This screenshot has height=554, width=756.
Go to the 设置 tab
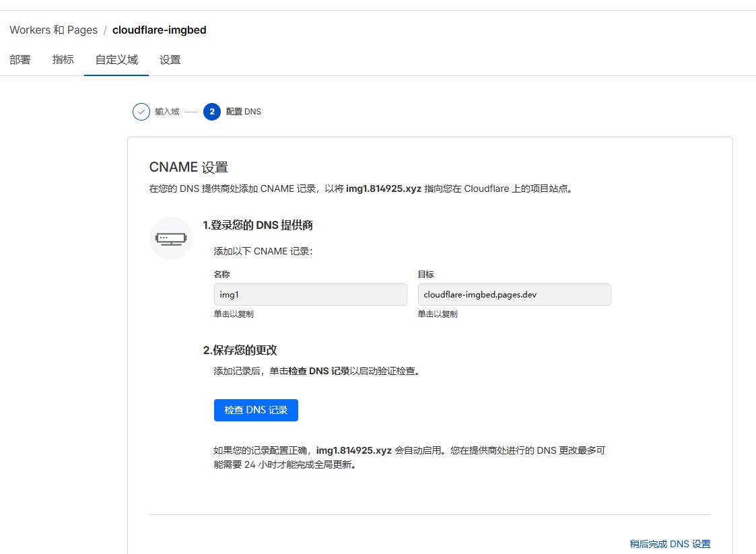pyautogui.click(x=170, y=60)
